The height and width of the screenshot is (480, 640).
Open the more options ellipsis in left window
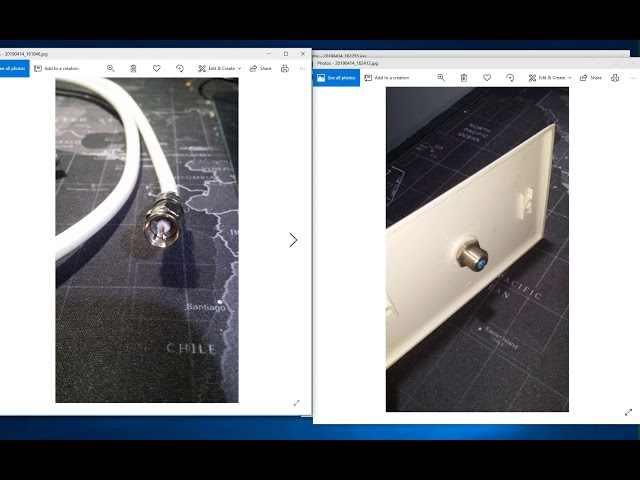pos(302,69)
